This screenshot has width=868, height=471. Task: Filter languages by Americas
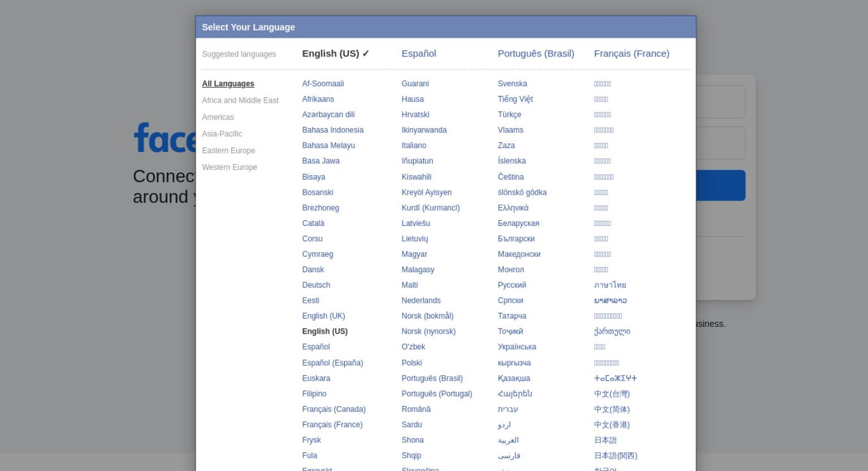coord(218,117)
